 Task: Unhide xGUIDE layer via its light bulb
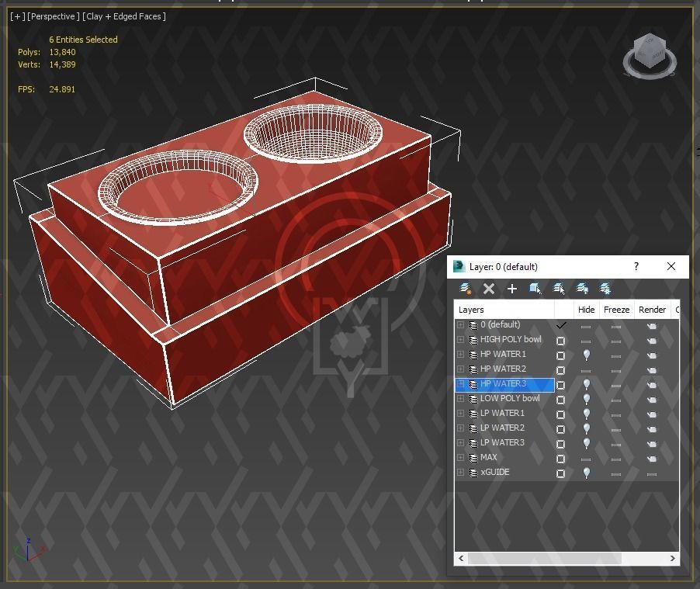[x=587, y=473]
